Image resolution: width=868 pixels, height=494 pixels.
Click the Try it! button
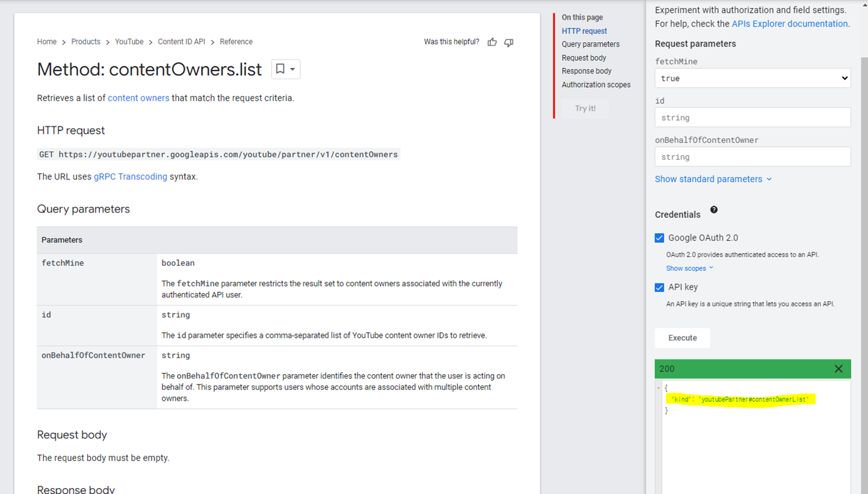pos(585,108)
